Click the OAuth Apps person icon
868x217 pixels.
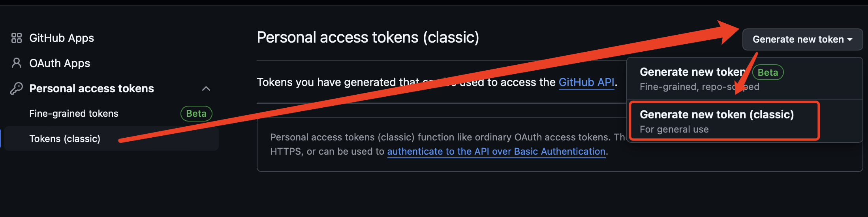coord(16,63)
